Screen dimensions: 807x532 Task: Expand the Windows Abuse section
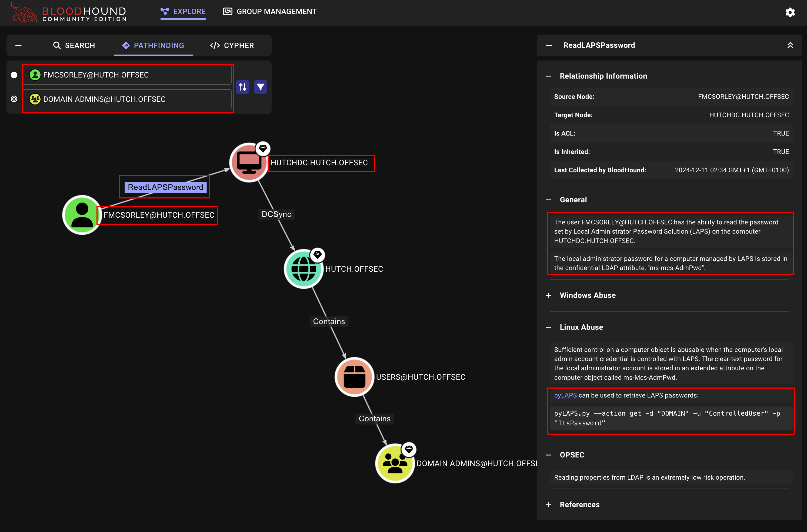[x=548, y=295]
